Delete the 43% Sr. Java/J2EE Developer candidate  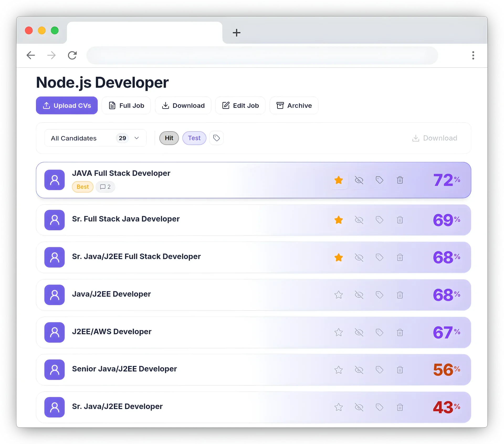pyautogui.click(x=400, y=408)
